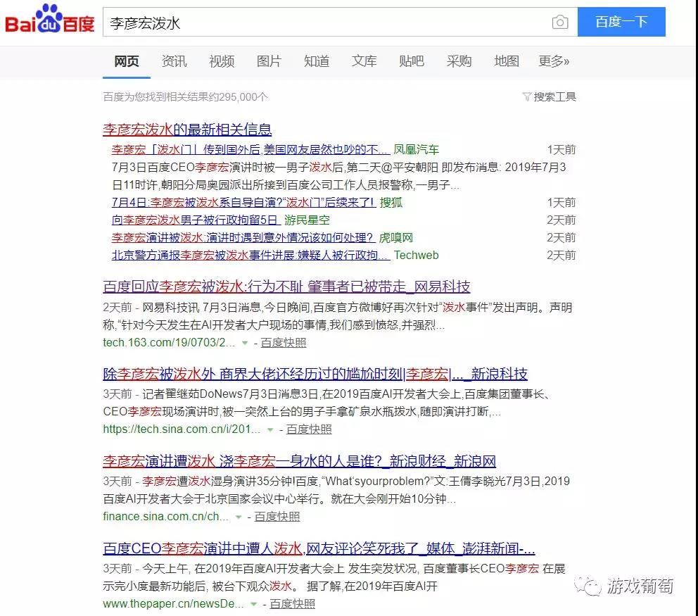Open 除李彦宏被泼水外 新浪科技 result
Screen dimensions: 698x616
315,374
